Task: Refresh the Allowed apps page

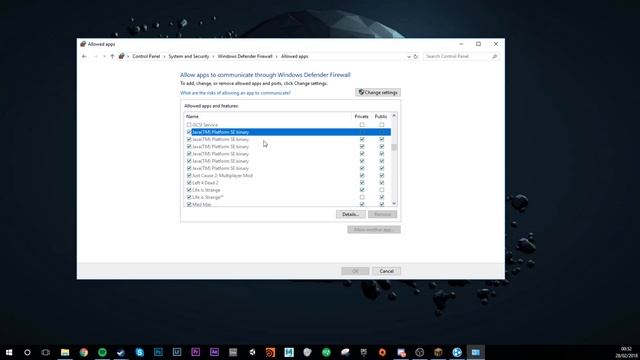Action: point(416,56)
